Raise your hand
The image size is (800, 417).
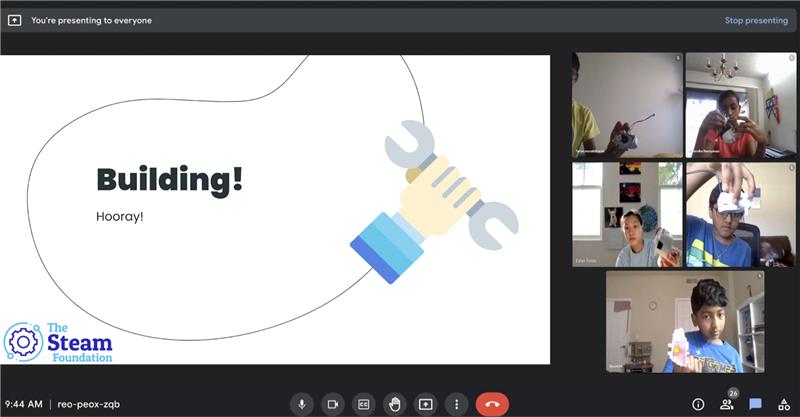394,404
